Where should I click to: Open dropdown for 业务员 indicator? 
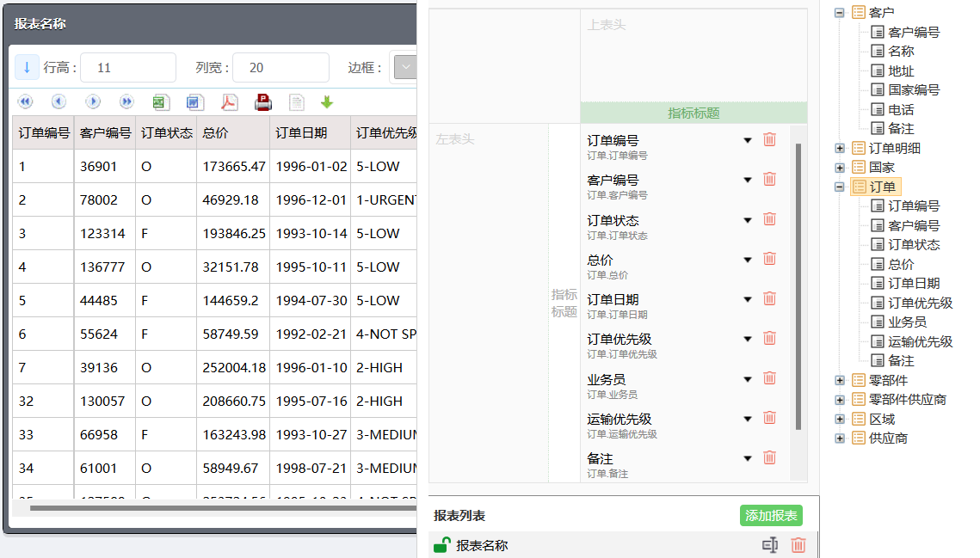748,379
